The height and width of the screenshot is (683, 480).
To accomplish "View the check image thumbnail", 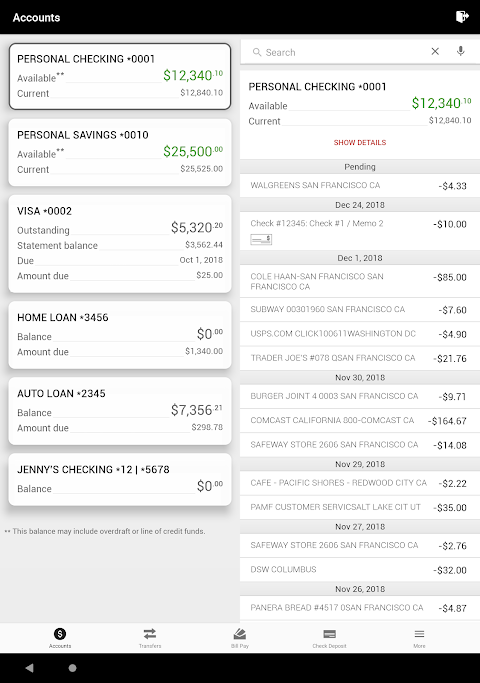I will point(261,239).
